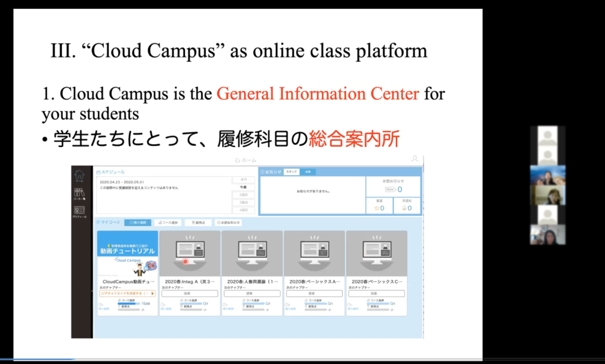This screenshot has height=364, width=605.
Task: Click the slide heading III. "Cloud Campus" as online class platform
Action: pos(239,51)
